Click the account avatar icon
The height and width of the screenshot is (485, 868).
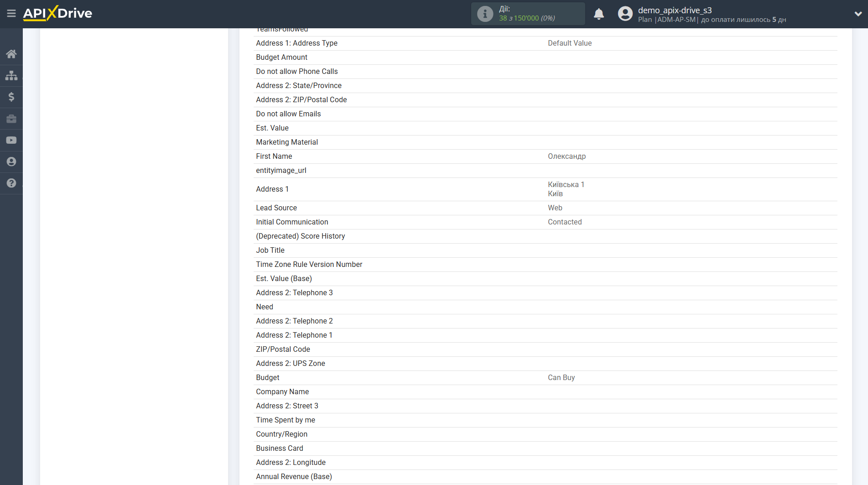[x=625, y=14]
